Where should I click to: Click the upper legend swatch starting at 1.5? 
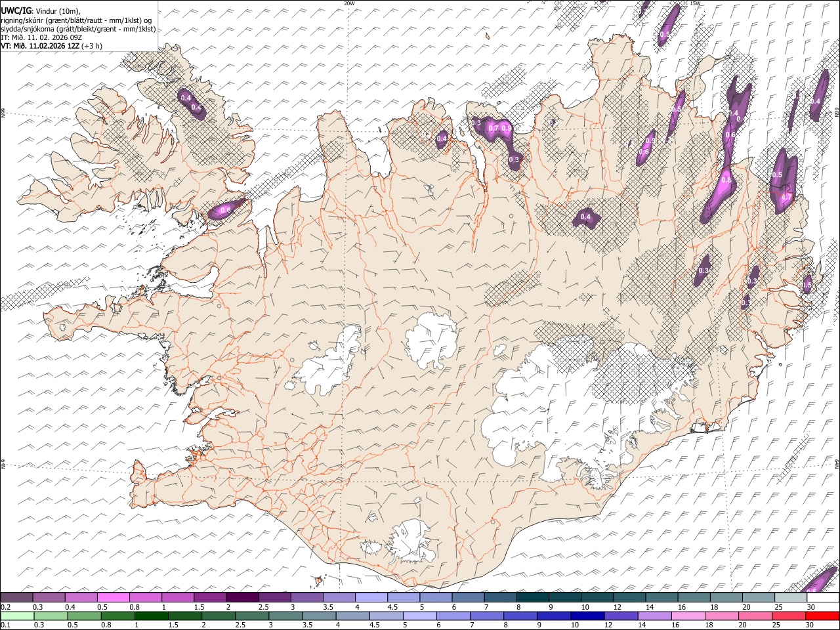[x=211, y=598]
